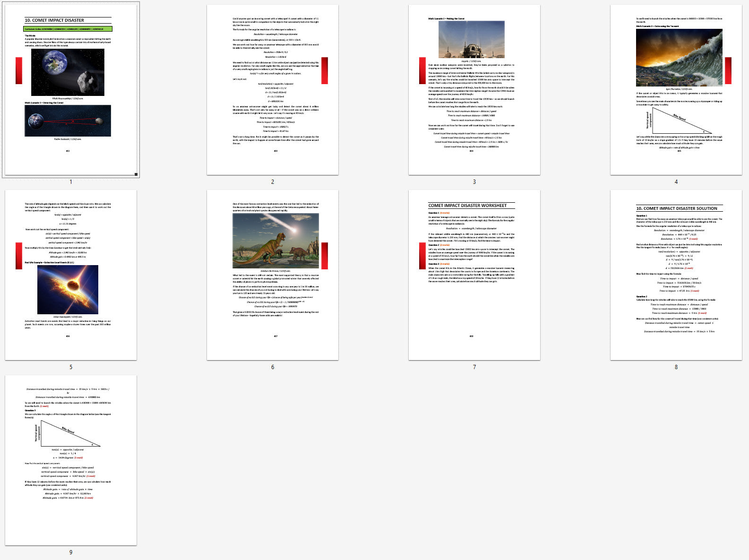Select page 6 thumbnail with the dinosaurs image
This screenshot has width=749, height=560.
(273, 275)
